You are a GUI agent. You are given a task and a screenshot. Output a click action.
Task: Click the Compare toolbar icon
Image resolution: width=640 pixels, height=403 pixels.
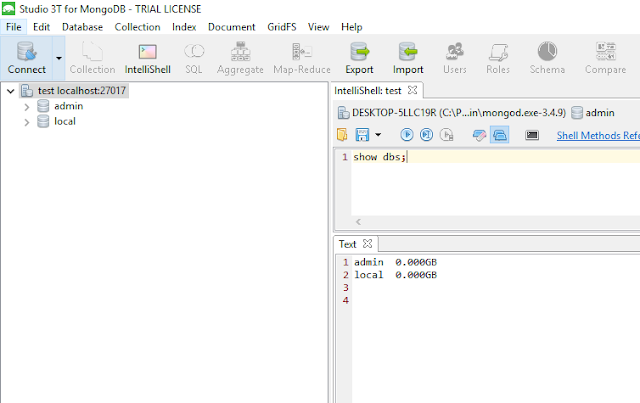(605, 58)
